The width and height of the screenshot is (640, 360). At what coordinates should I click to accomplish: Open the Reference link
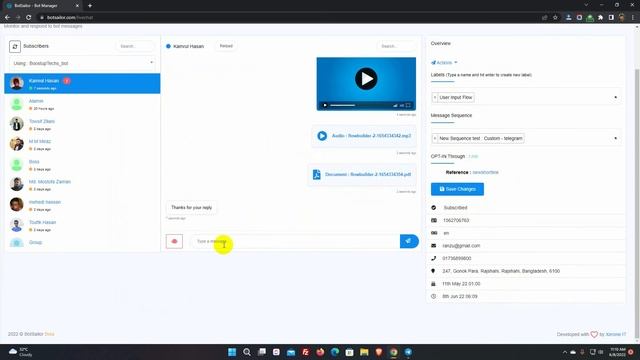(x=485, y=172)
